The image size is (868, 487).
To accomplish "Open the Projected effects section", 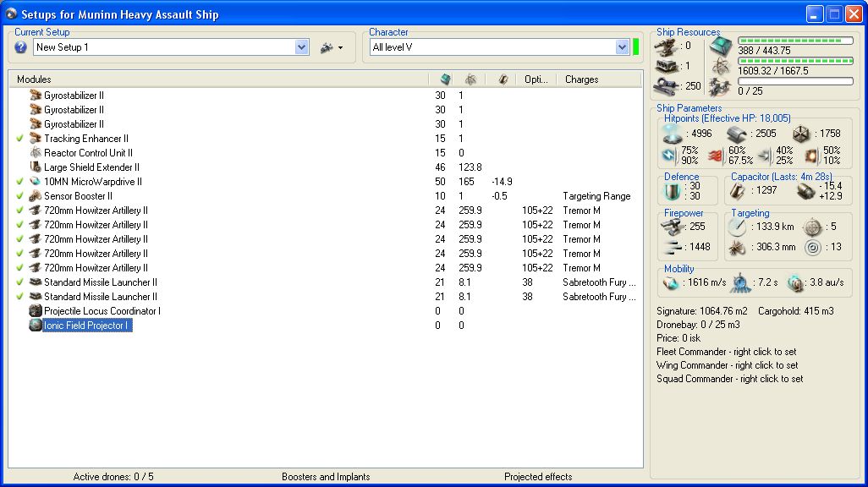I will 538,477.
